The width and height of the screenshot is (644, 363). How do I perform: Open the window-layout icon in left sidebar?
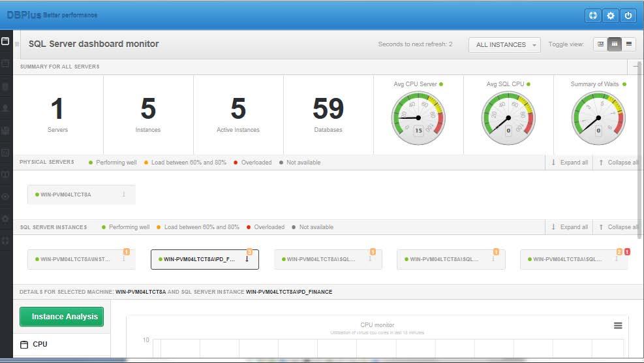click(5, 63)
